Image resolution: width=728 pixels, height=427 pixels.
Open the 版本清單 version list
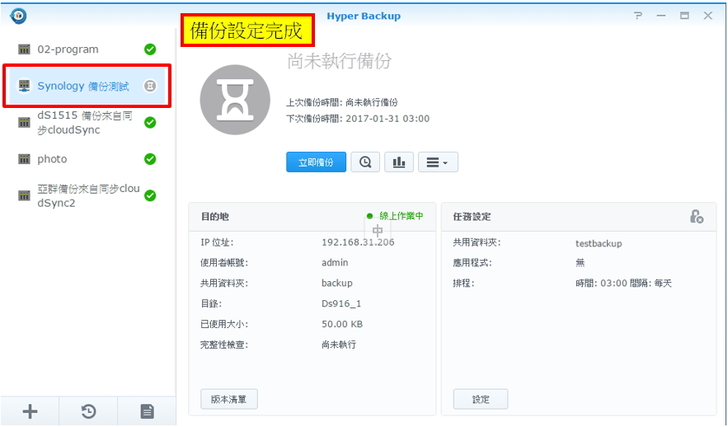click(x=229, y=399)
